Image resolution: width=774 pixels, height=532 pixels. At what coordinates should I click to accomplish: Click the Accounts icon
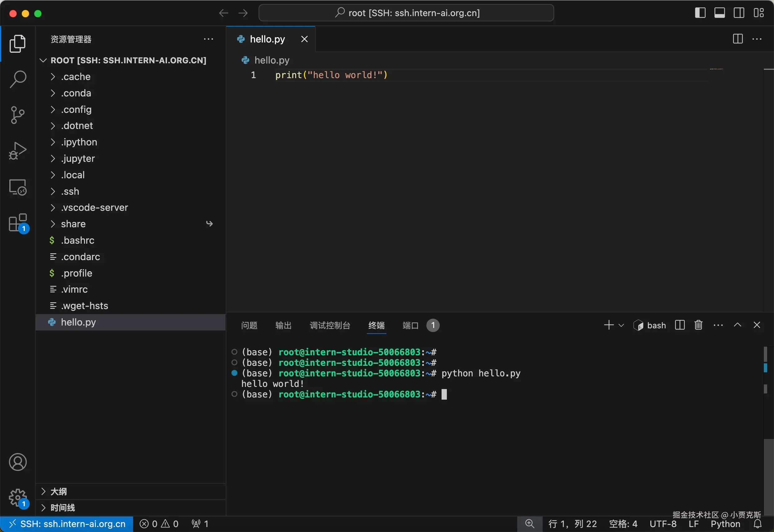[x=18, y=462]
